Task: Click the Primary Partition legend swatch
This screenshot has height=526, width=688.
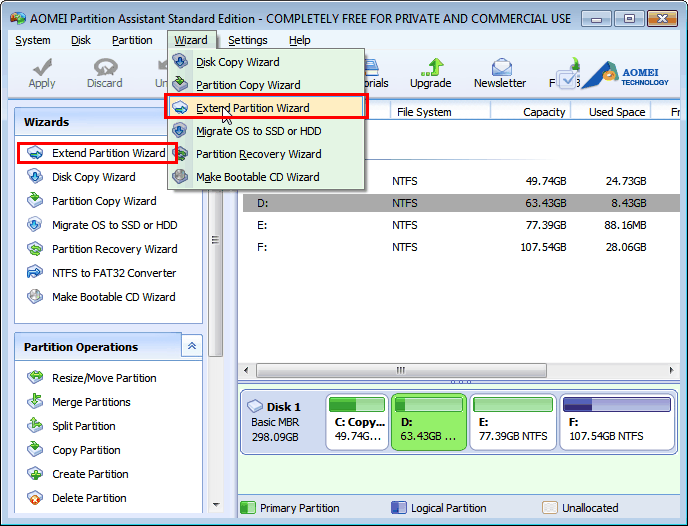Action: point(248,508)
